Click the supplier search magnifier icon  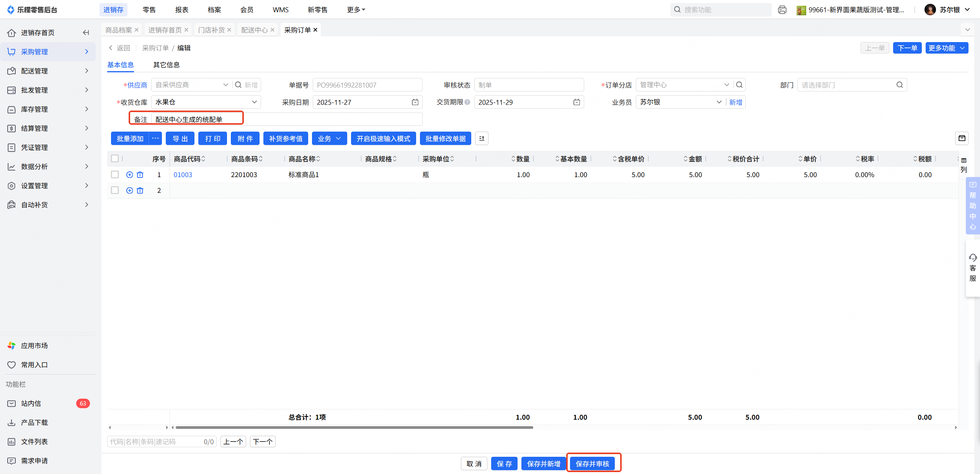pyautogui.click(x=238, y=85)
